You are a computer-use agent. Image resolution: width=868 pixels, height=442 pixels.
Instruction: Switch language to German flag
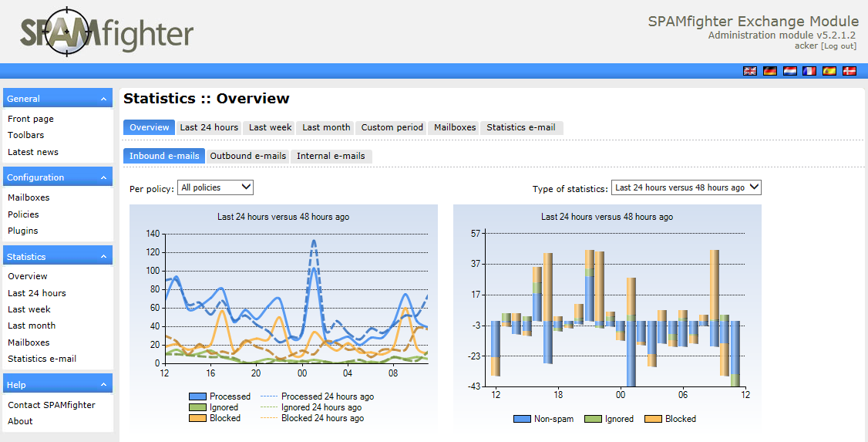(769, 71)
